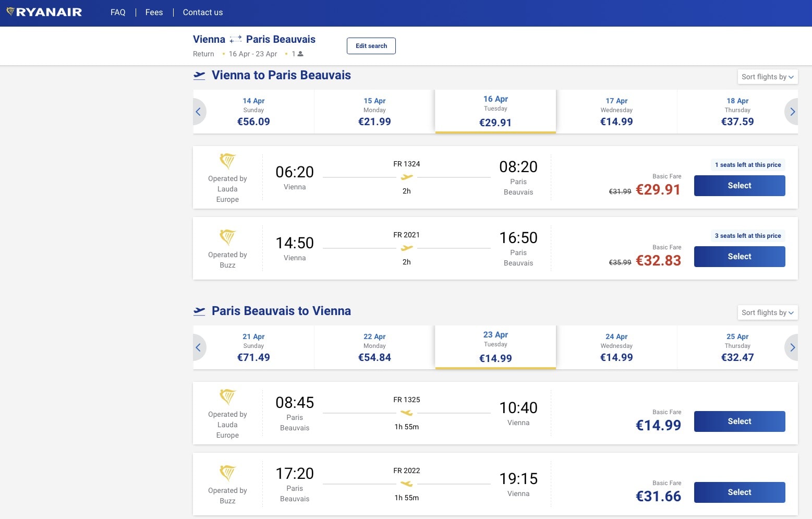This screenshot has width=812, height=519.
Task: Select the 17:20 return flight at €31.66
Action: tap(739, 492)
